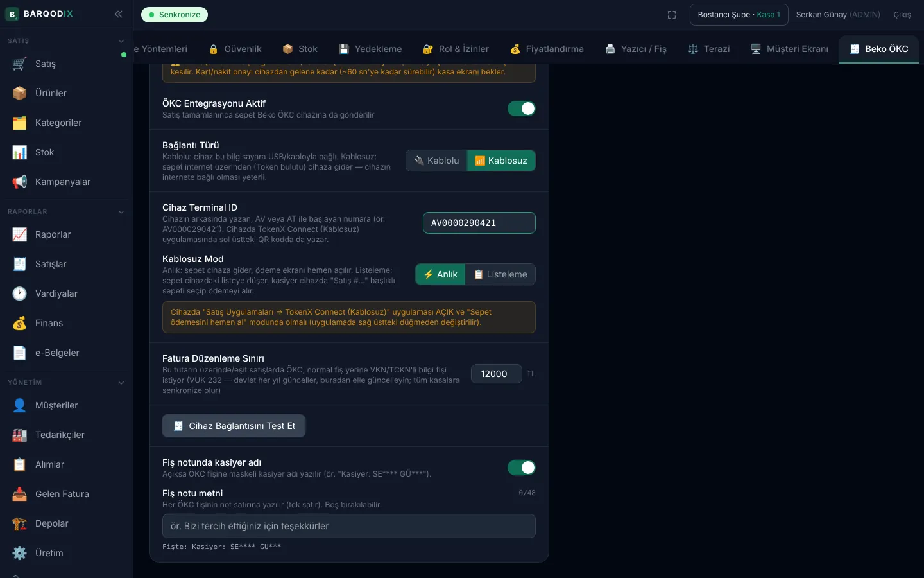Click the Üretim gear icon

point(20,553)
